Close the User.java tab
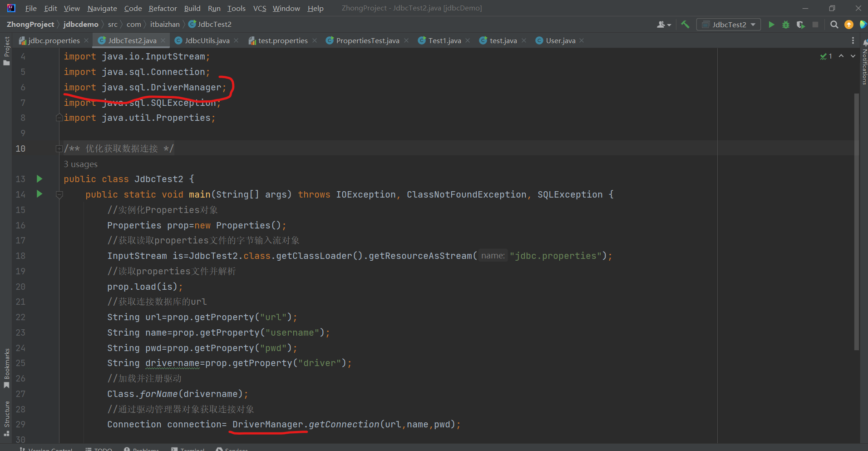Viewport: 868px width, 451px height. pyautogui.click(x=582, y=40)
